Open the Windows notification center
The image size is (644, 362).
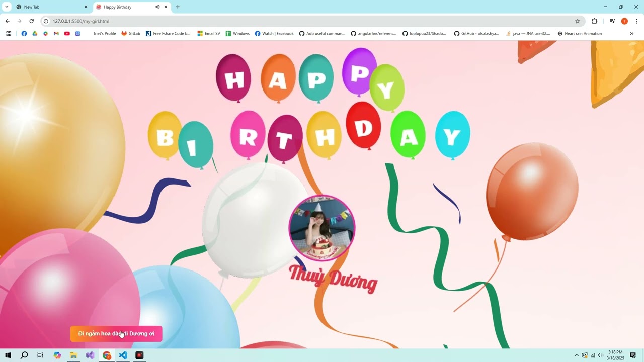633,355
